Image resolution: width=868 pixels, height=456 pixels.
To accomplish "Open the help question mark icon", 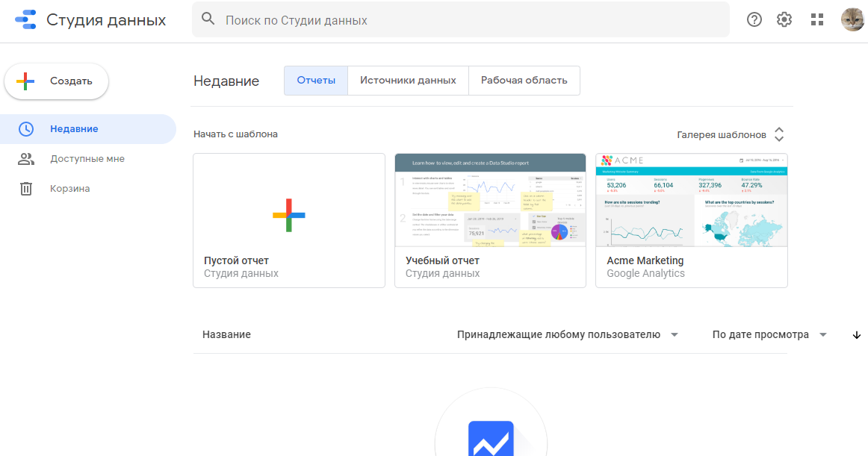I will coord(754,20).
